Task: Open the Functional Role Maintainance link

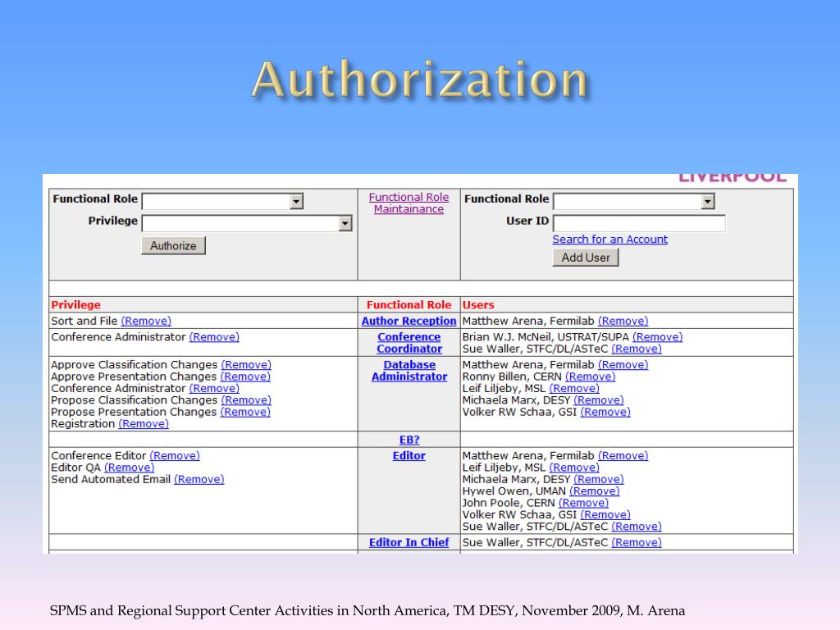Action: (409, 203)
